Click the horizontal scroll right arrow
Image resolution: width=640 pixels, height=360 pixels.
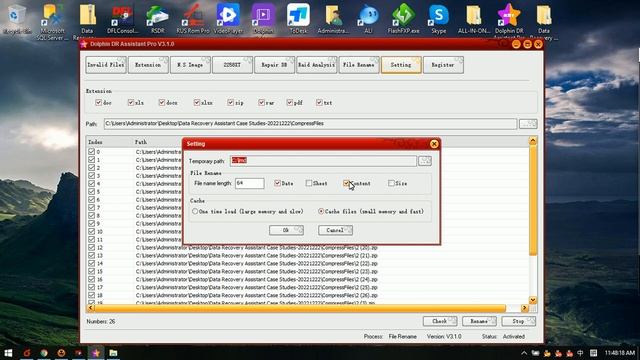(524, 308)
